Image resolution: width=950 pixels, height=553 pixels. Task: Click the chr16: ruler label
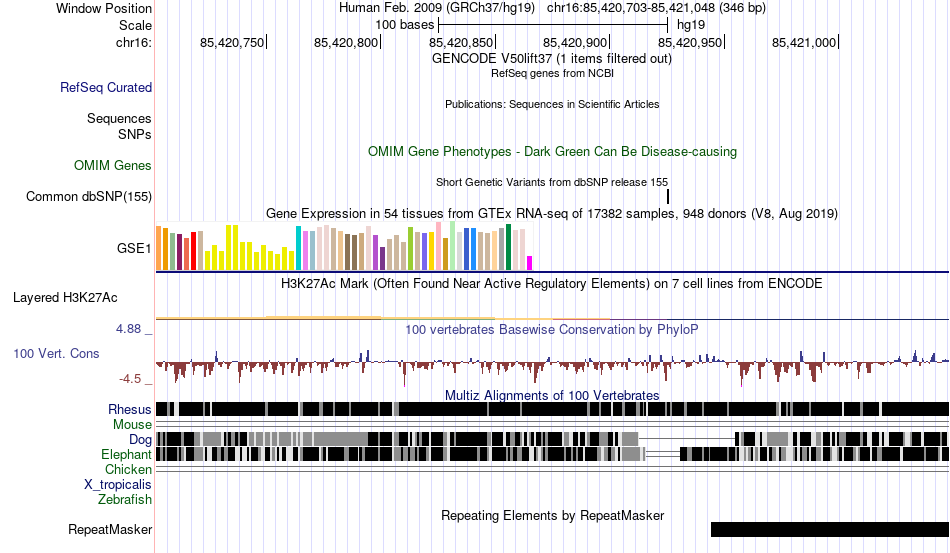[134, 42]
